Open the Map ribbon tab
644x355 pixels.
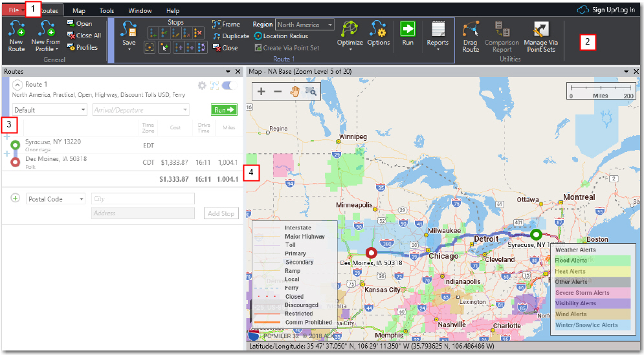[79, 11]
